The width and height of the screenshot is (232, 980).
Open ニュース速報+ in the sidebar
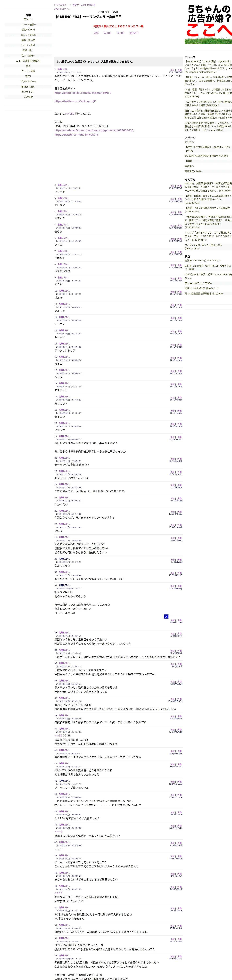coord(28,24)
